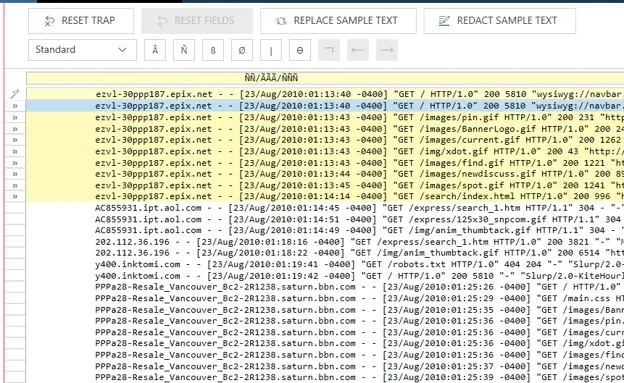624x383 pixels.
Task: Click » marker beside the newdiscuss.gif line
Action: (15, 174)
